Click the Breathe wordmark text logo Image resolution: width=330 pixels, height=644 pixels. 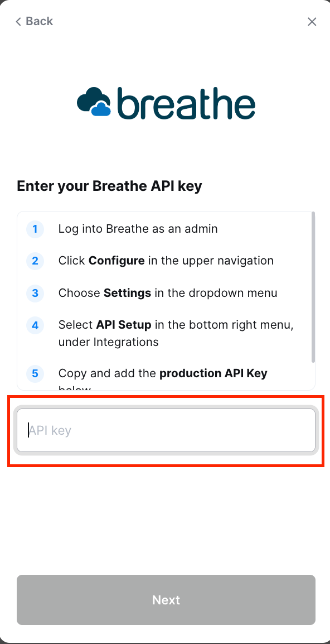[186, 102]
